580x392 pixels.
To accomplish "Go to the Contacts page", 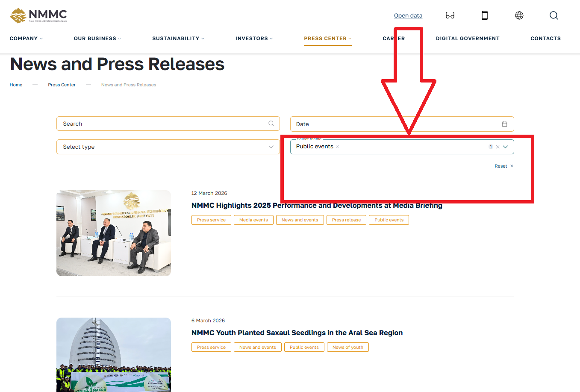I will click(x=545, y=38).
